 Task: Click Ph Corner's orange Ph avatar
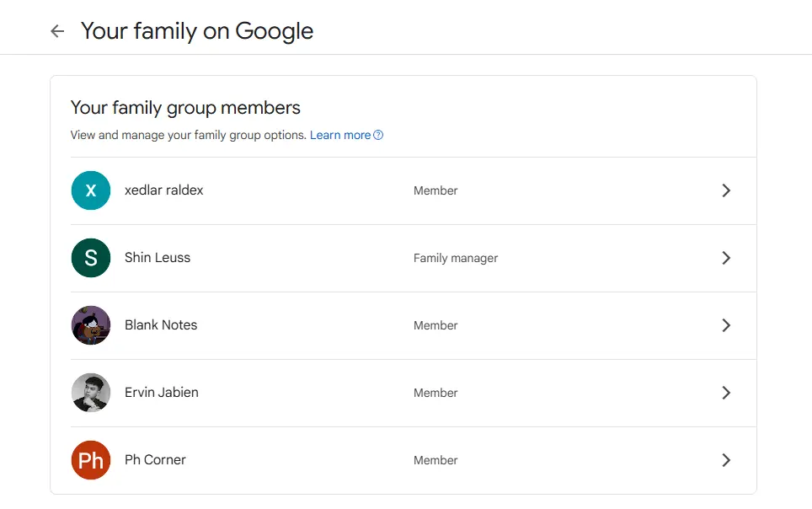[91, 460]
